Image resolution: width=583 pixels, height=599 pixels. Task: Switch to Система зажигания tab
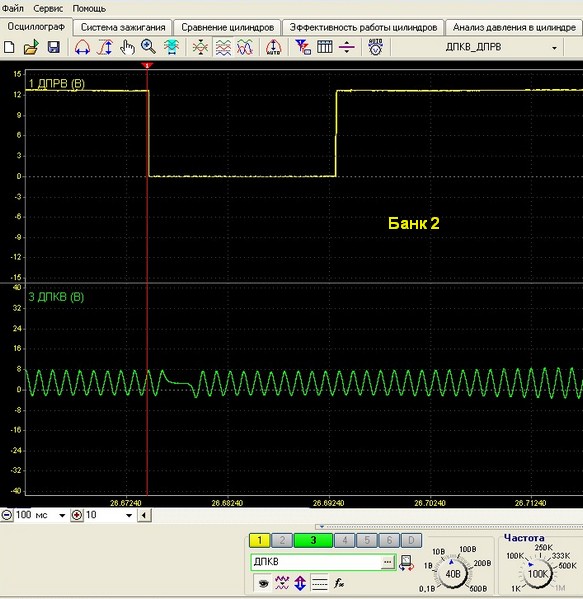(123, 28)
